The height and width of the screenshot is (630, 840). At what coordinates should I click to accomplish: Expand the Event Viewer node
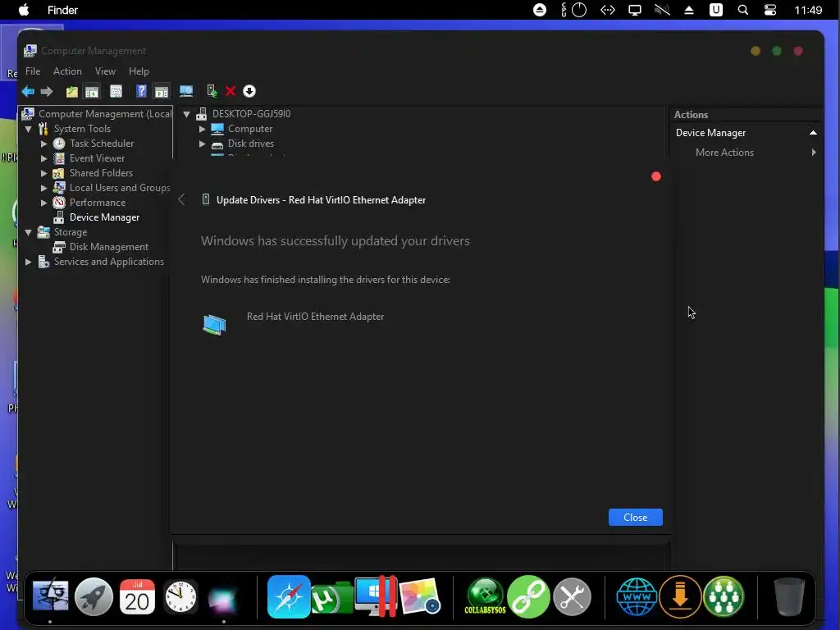coord(44,158)
